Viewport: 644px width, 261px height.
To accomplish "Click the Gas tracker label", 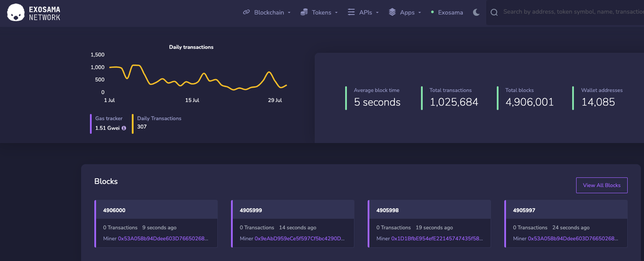I will coord(109,118).
